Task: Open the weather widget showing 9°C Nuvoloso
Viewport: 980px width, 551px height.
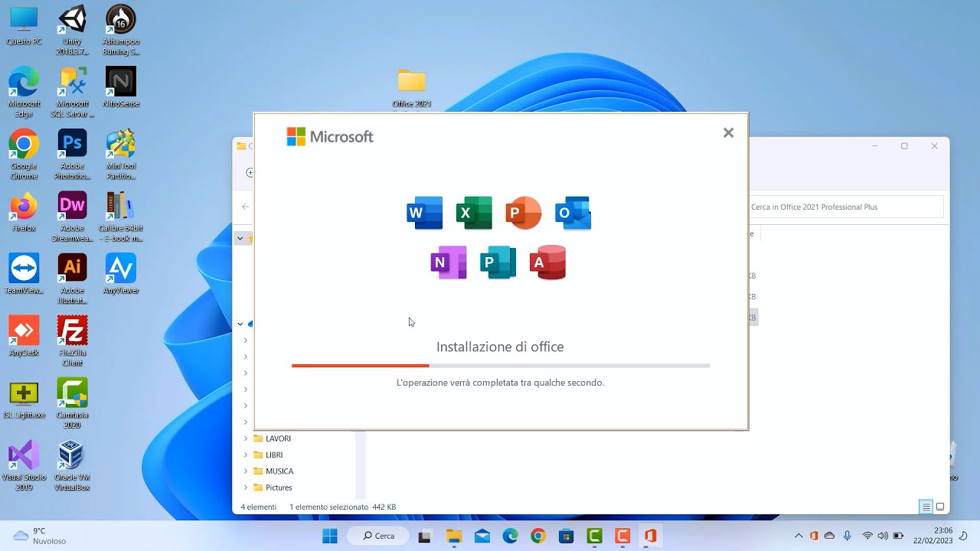Action: [x=40, y=536]
